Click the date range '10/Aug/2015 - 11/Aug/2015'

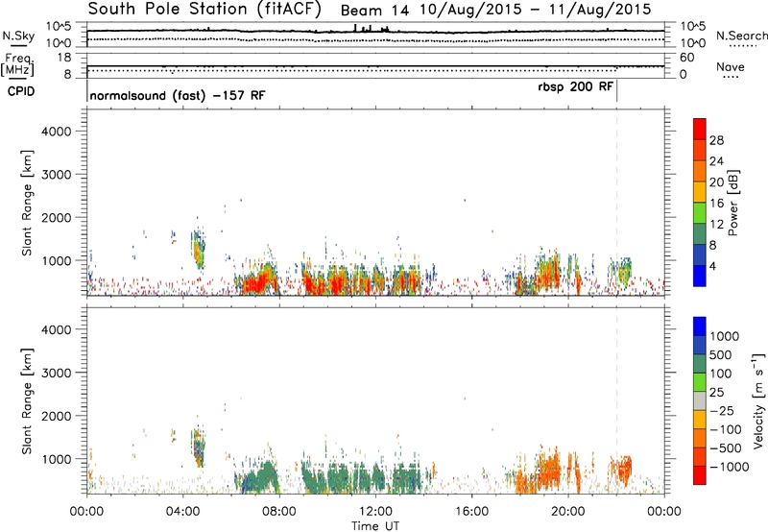coord(536,10)
